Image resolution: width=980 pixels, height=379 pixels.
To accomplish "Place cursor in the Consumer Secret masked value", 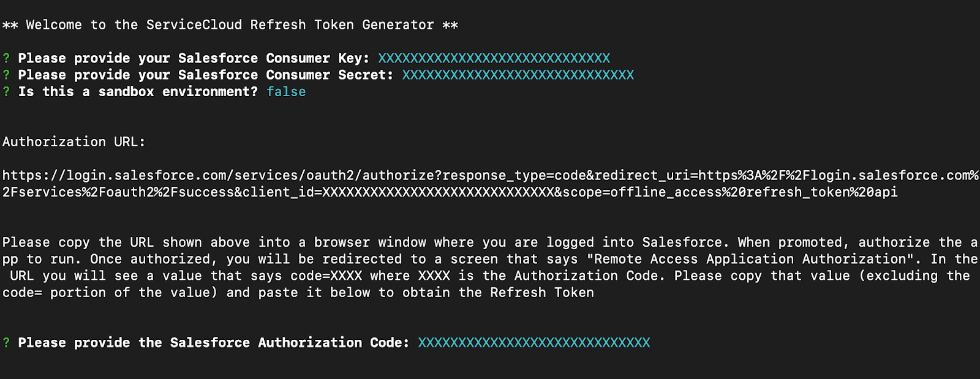I will click(518, 75).
